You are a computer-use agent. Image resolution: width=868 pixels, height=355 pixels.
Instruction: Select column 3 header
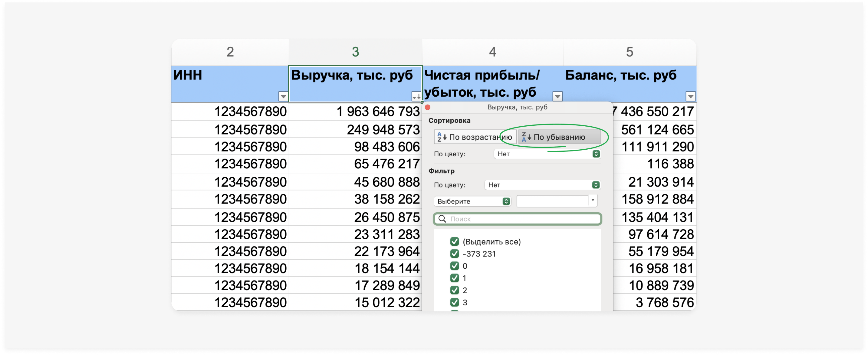click(x=356, y=52)
